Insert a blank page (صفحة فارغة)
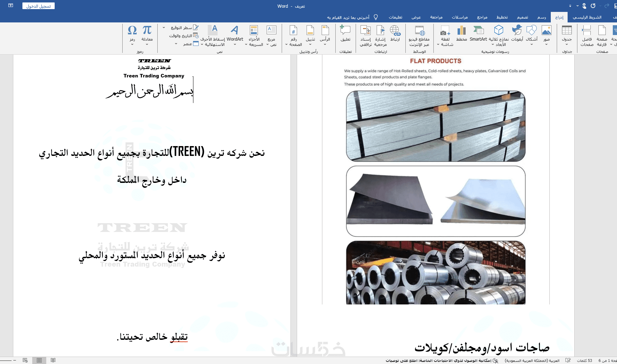The height and width of the screenshot is (364, 617). point(602,35)
